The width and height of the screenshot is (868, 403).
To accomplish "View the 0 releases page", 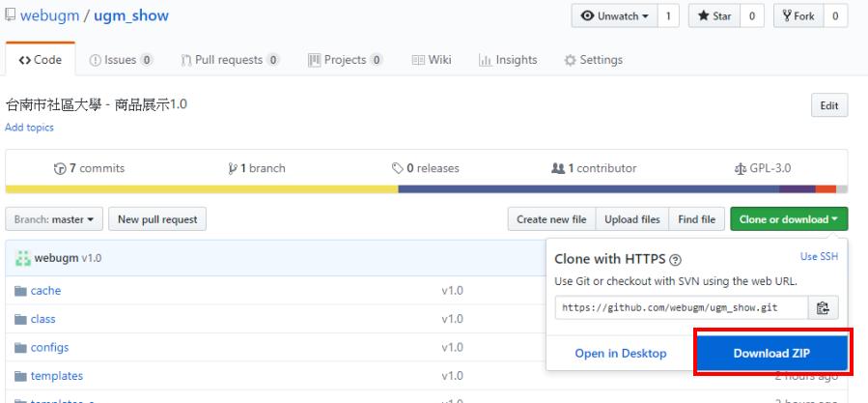I will [425, 168].
